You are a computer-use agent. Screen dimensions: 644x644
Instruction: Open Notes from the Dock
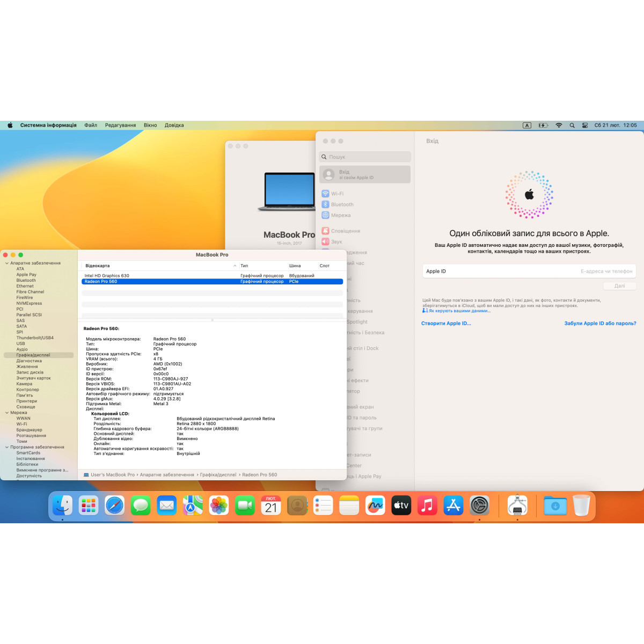(349, 505)
